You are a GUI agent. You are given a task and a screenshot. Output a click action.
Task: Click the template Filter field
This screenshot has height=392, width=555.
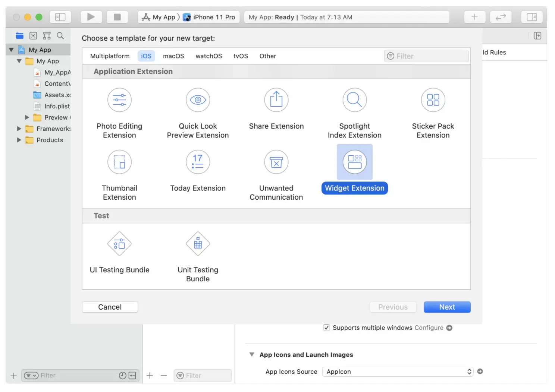point(426,56)
